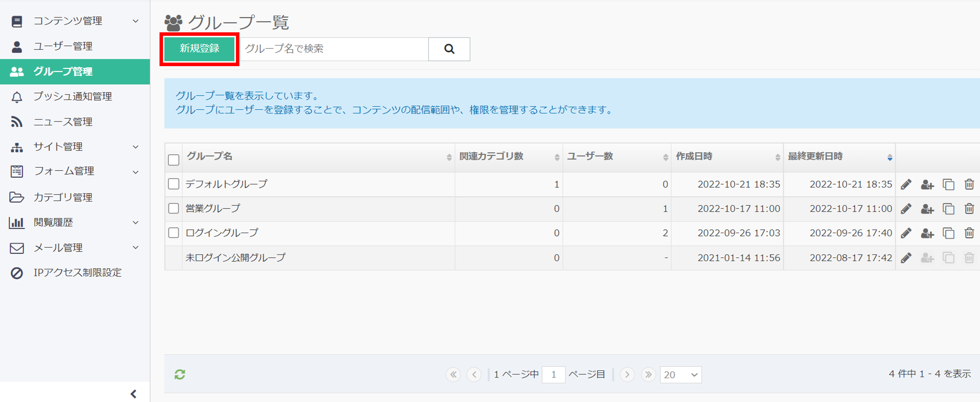Go to first page button

click(x=453, y=375)
